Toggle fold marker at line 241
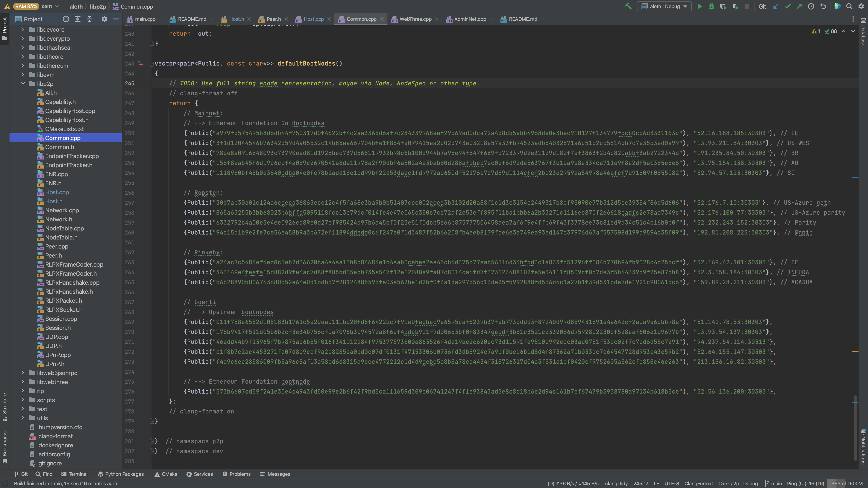This screenshot has height=488, width=868. point(152,43)
